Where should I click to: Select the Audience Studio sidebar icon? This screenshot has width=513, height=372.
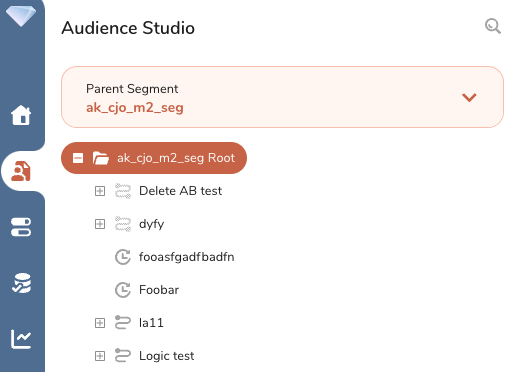click(x=21, y=171)
